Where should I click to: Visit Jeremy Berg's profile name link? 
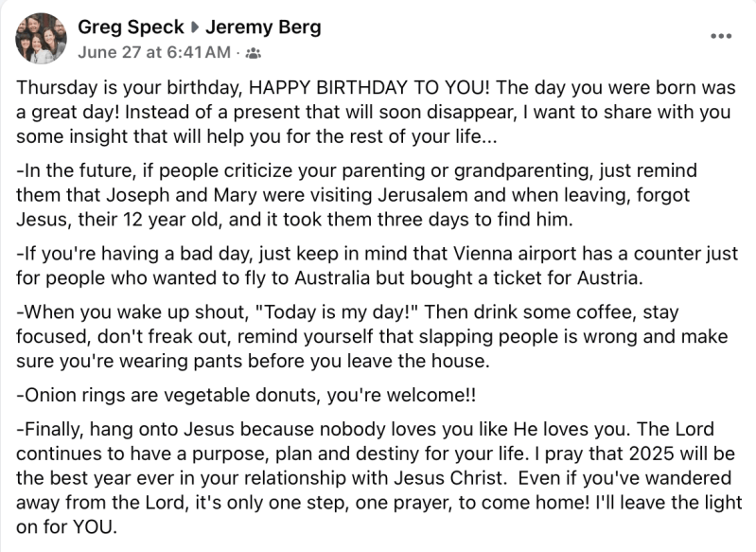point(263,27)
